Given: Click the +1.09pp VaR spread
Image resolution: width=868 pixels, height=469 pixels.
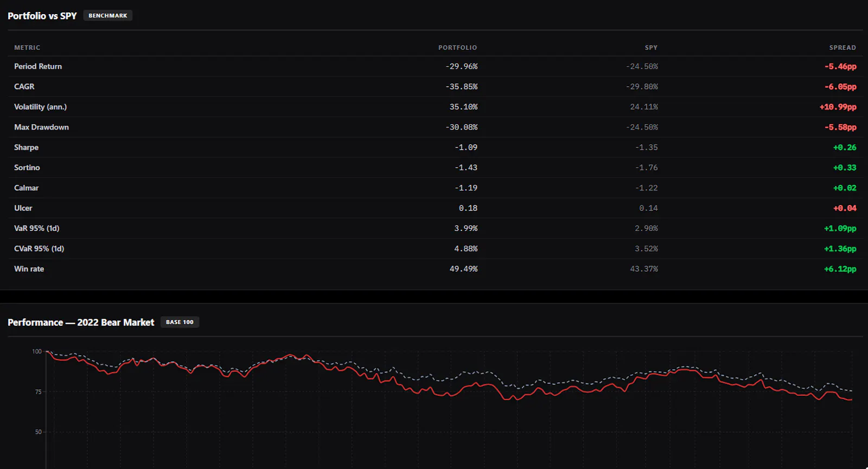Looking at the screenshot, I should point(840,228).
